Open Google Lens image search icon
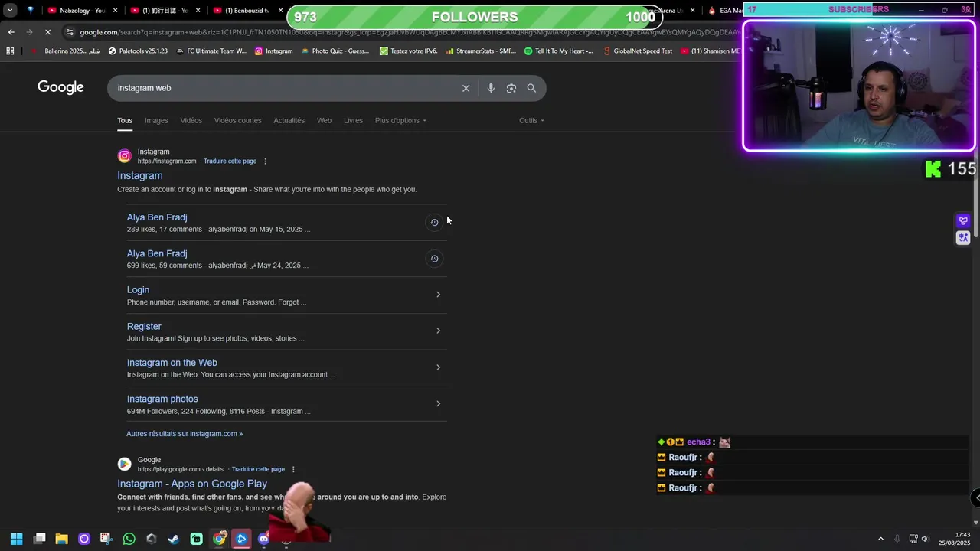This screenshot has height=551, width=980. tap(511, 88)
